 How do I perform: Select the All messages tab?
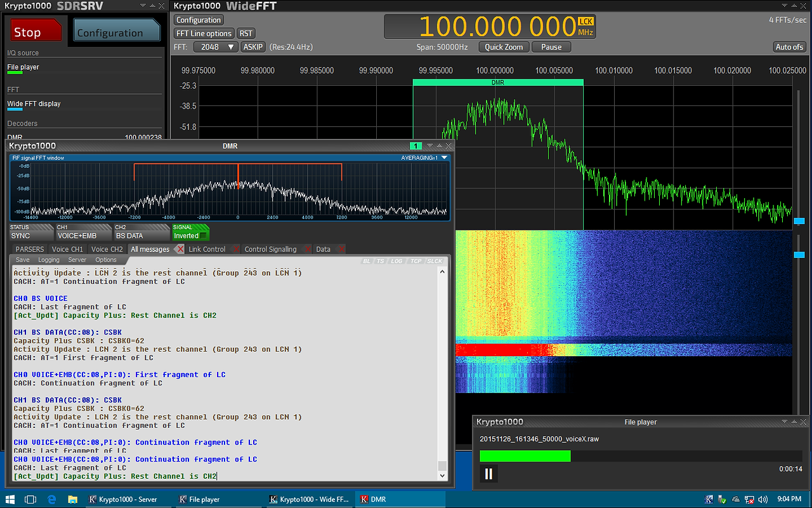[x=150, y=250]
